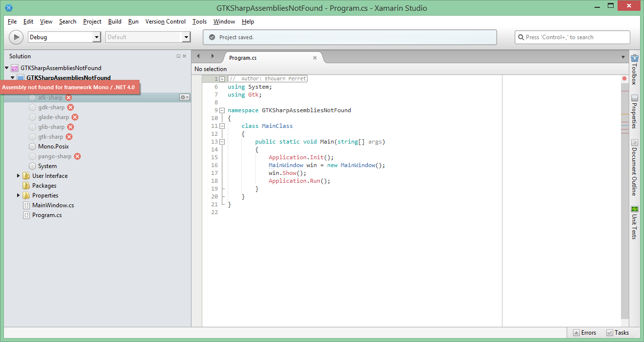The height and width of the screenshot is (342, 644).
Task: Expand the Properties folder in solution tree
Action: pyautogui.click(x=19, y=195)
